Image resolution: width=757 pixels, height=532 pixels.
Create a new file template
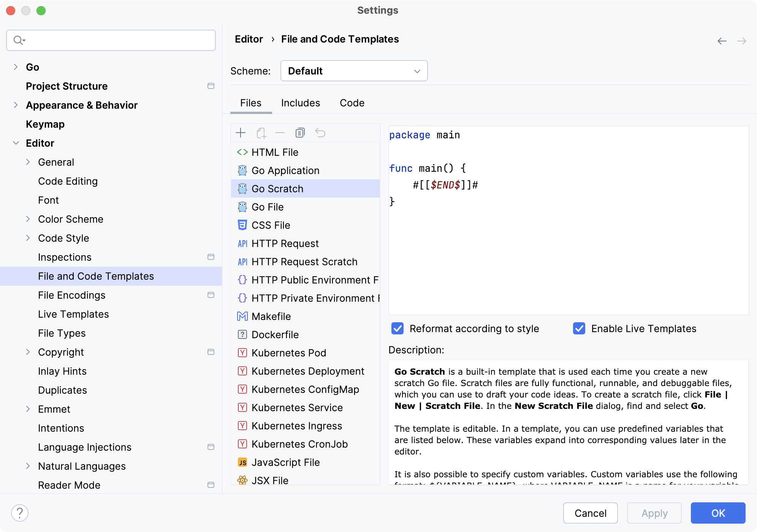[241, 133]
